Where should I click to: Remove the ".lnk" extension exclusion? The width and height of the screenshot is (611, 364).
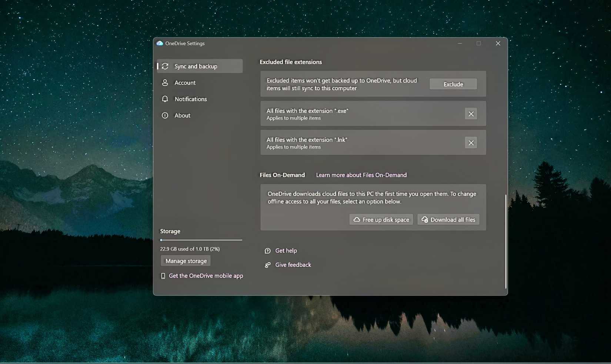pos(471,143)
